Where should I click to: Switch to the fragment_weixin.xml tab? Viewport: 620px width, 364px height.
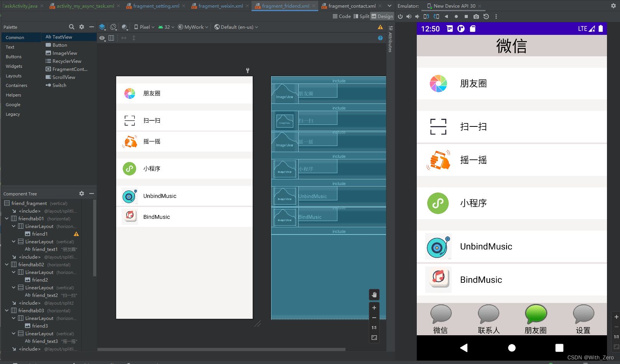[x=218, y=6]
